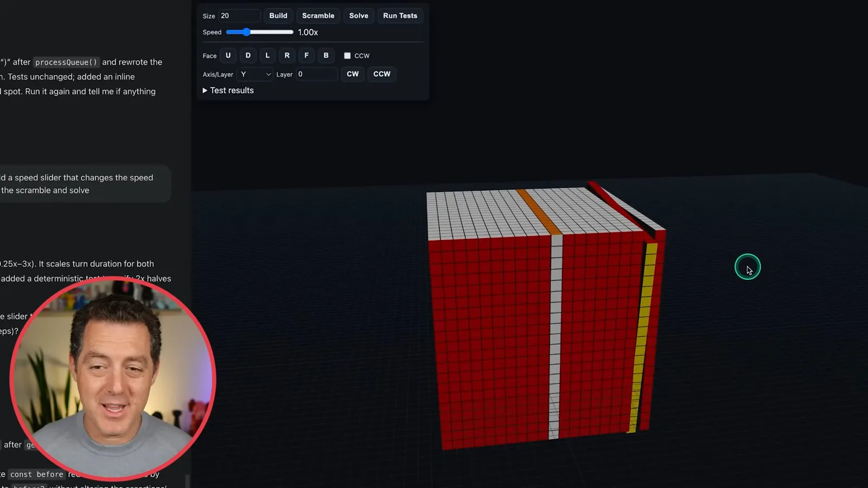Scramble the cube
Image resolution: width=868 pixels, height=488 pixels.
tap(318, 16)
